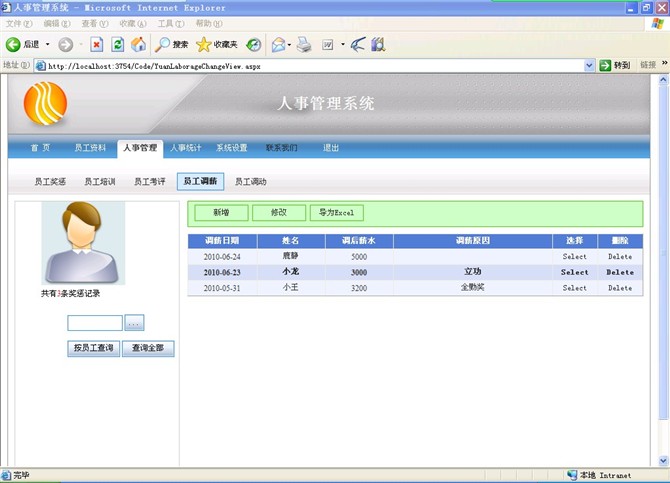Click 按员工查询 button

(x=94, y=348)
